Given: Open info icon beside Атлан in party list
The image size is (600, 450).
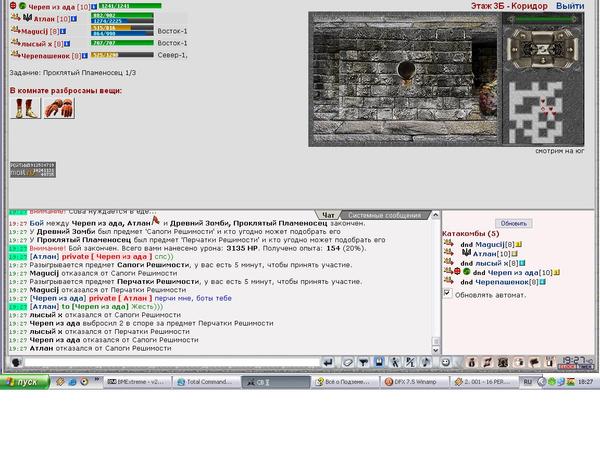Looking at the screenshot, I should pos(73,19).
